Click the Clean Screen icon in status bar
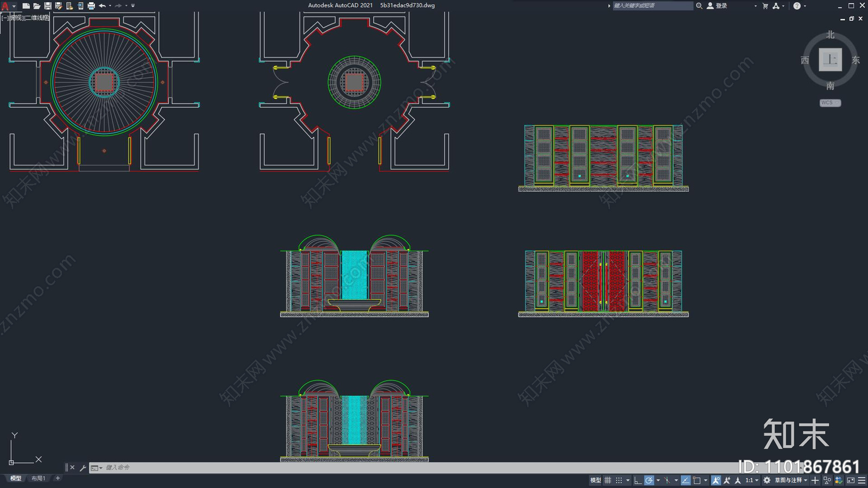 851,480
